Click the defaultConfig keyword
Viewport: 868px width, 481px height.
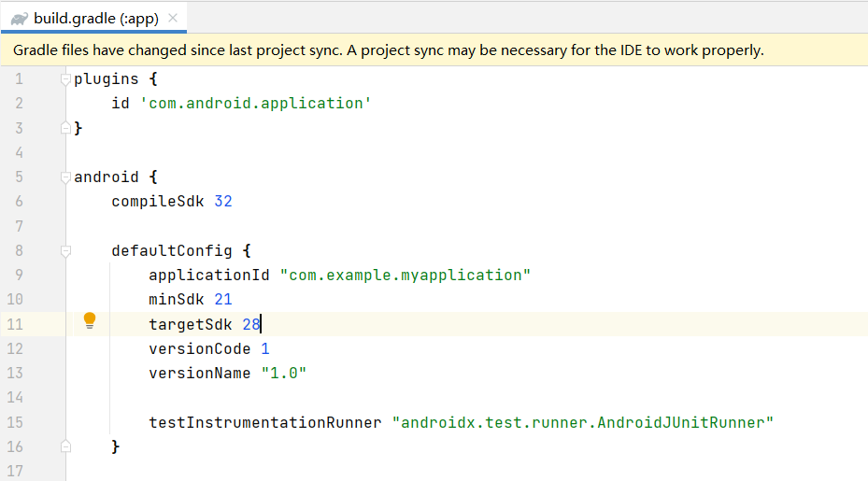point(172,250)
